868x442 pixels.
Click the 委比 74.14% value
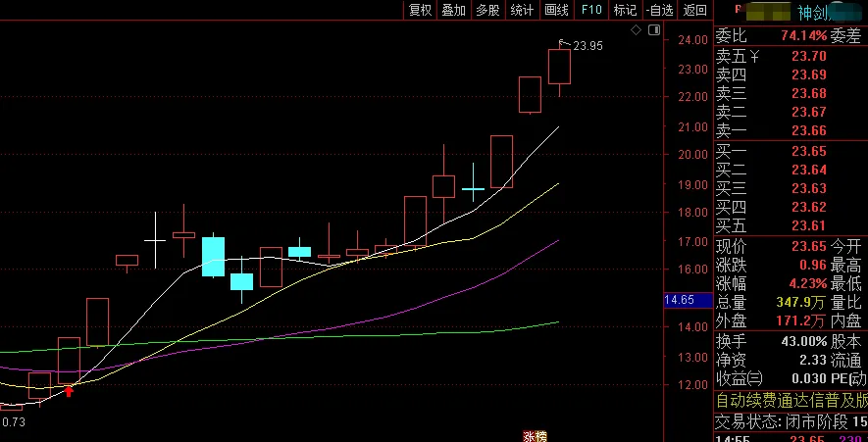click(x=804, y=36)
